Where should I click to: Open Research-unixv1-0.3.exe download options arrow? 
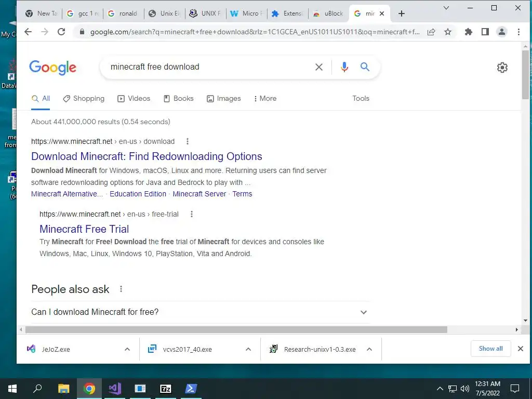369,349
